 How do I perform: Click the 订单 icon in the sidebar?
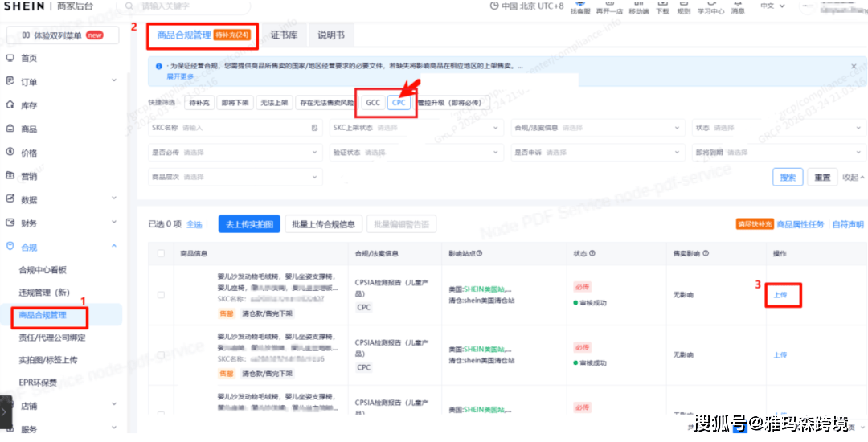10,81
